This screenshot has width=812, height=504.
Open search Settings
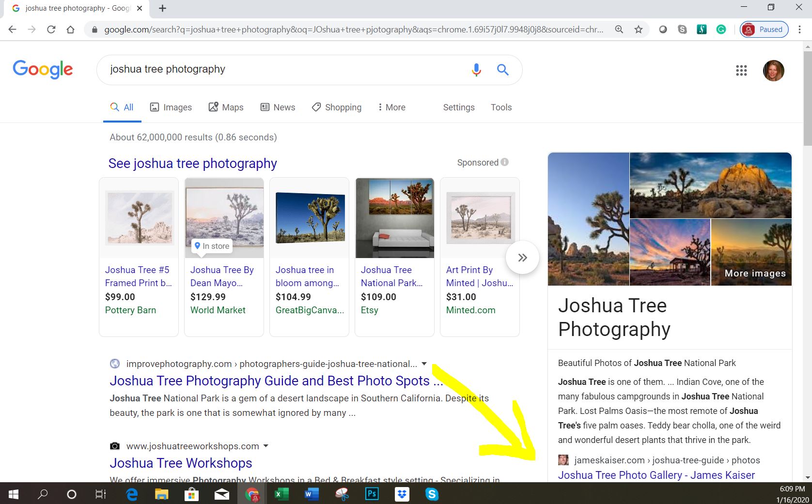click(x=459, y=107)
